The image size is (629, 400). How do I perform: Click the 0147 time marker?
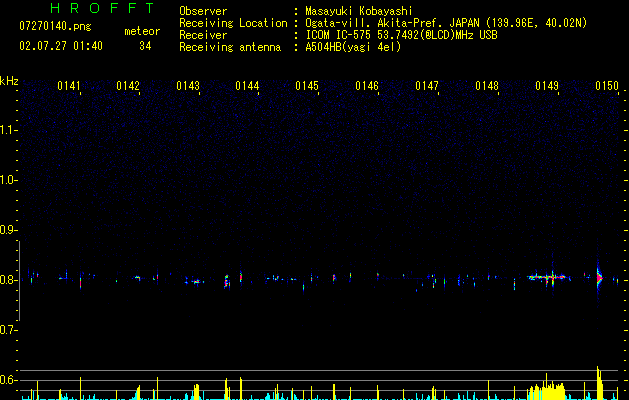[427, 86]
